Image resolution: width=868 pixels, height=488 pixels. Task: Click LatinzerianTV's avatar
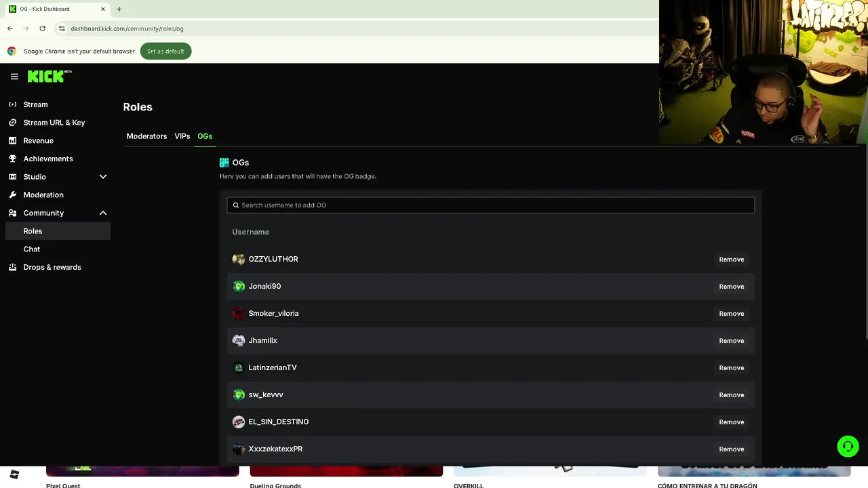click(x=239, y=367)
